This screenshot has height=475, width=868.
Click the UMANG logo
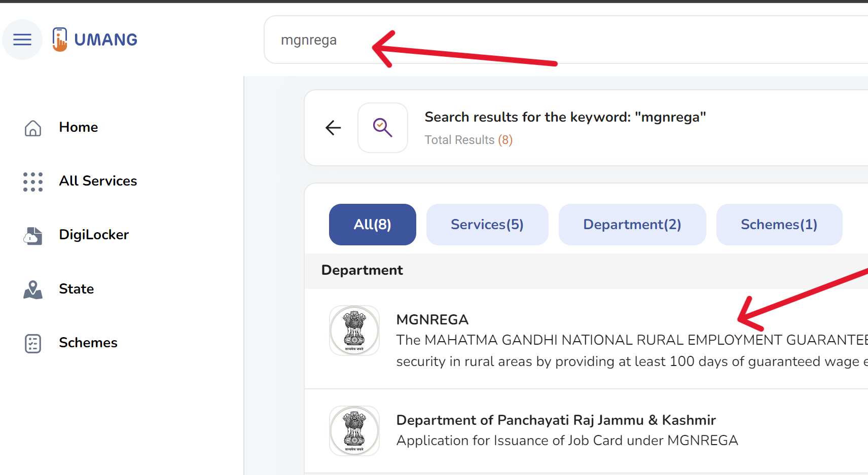point(95,40)
